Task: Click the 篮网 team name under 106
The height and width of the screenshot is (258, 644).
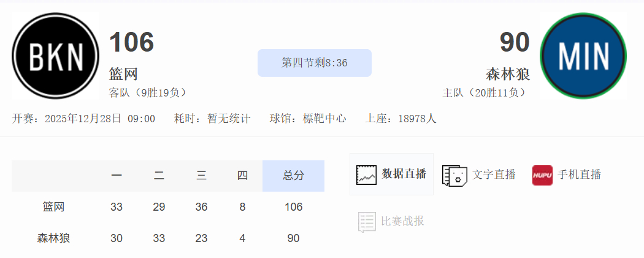Action: click(x=123, y=74)
